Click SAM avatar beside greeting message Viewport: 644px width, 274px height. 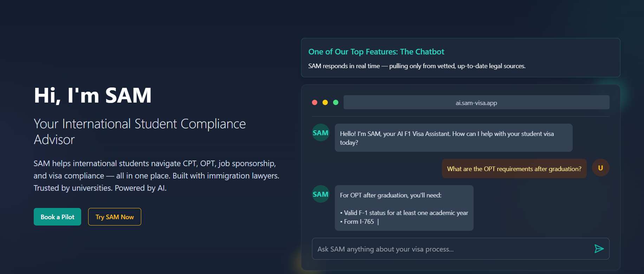[321, 132]
